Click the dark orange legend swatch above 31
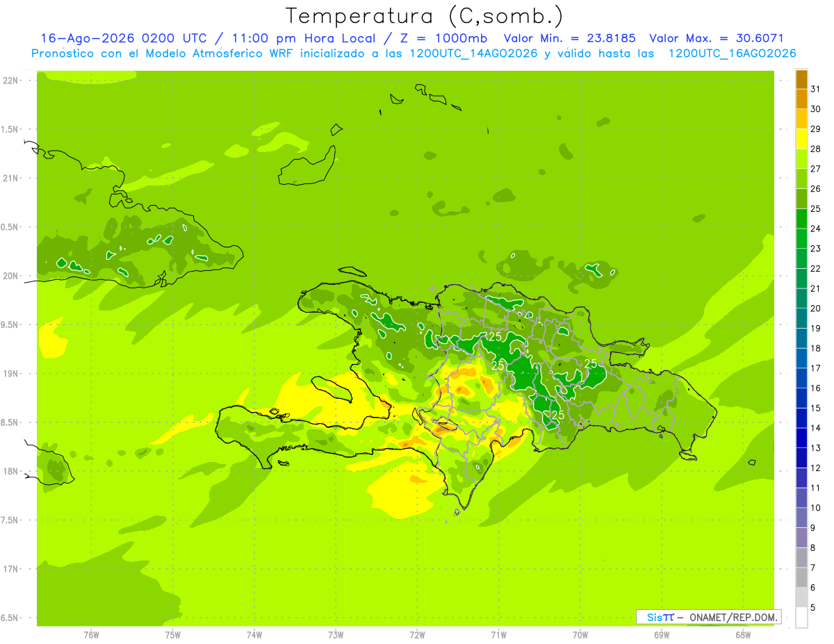This screenshot has height=644, width=834. (x=801, y=79)
